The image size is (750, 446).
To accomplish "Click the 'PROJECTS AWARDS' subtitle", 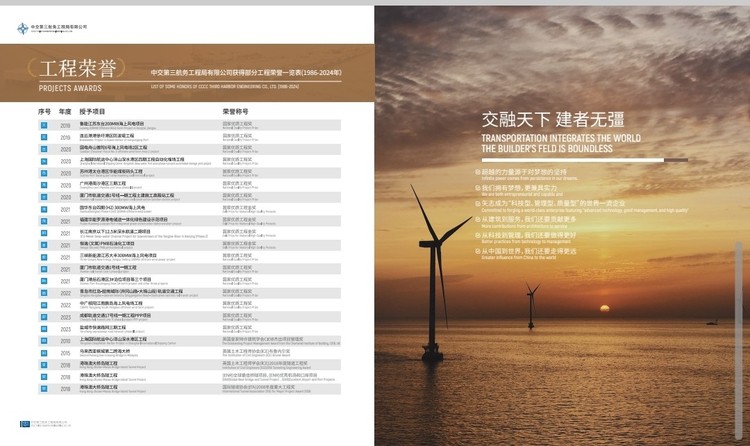I will [x=70, y=88].
